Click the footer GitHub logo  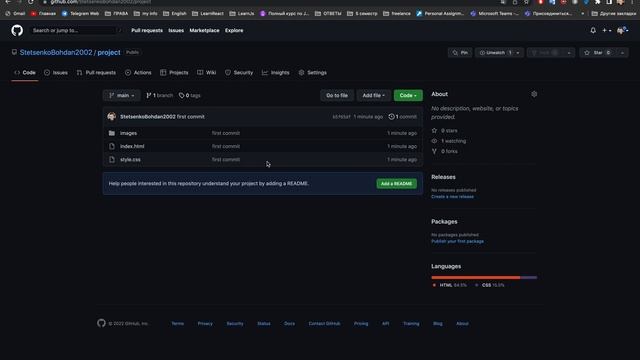[x=101, y=323]
